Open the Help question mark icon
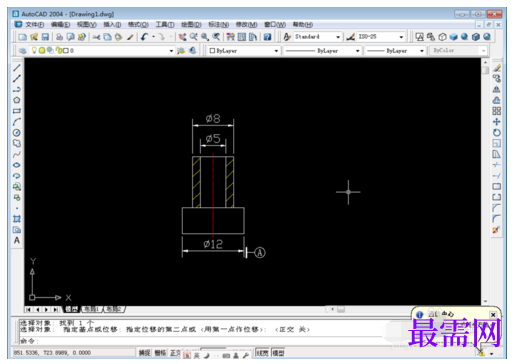Image resolution: width=520 pixels, height=364 pixels. (267, 37)
